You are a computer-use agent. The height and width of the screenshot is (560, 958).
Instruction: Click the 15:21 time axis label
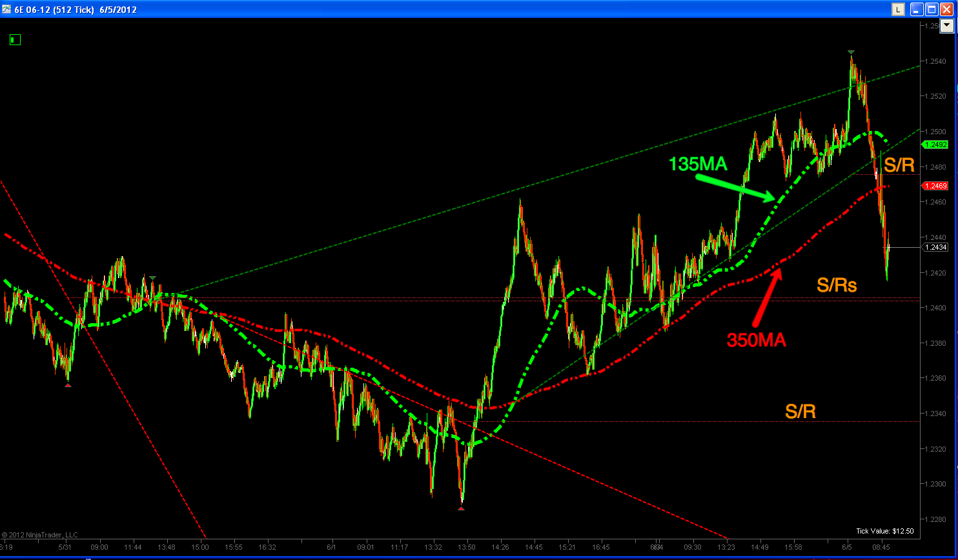point(567,547)
